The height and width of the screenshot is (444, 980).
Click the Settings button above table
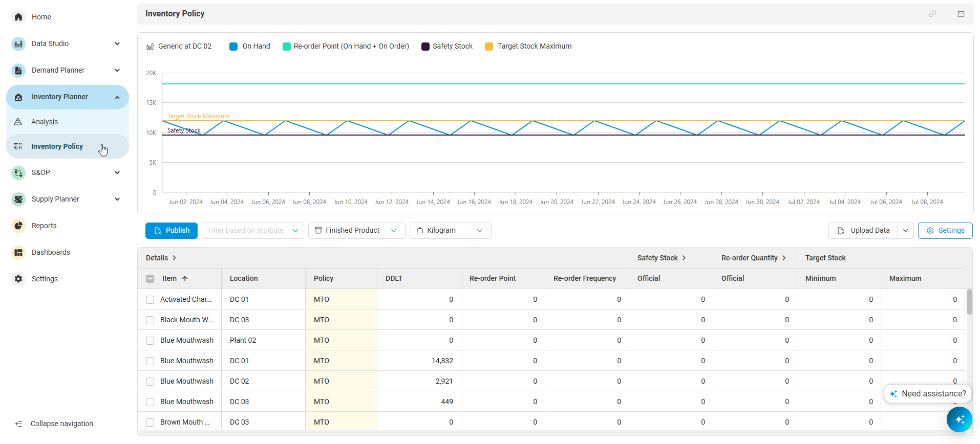(945, 231)
